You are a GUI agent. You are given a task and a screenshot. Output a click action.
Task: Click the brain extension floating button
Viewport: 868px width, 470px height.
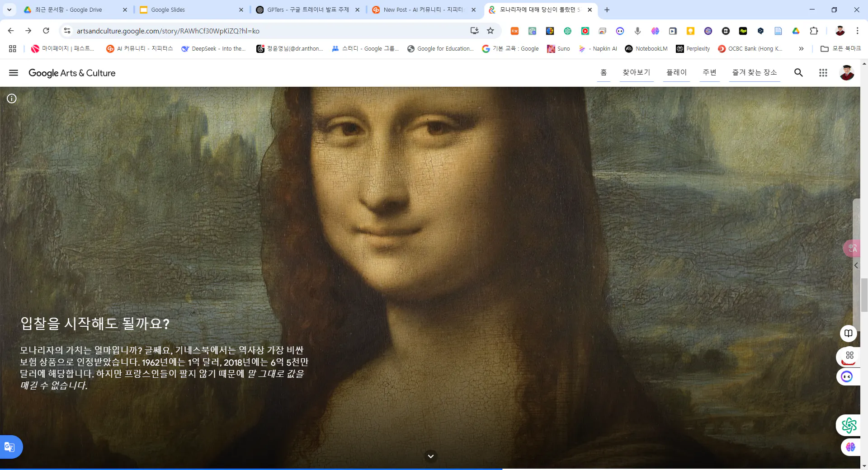coord(850,447)
